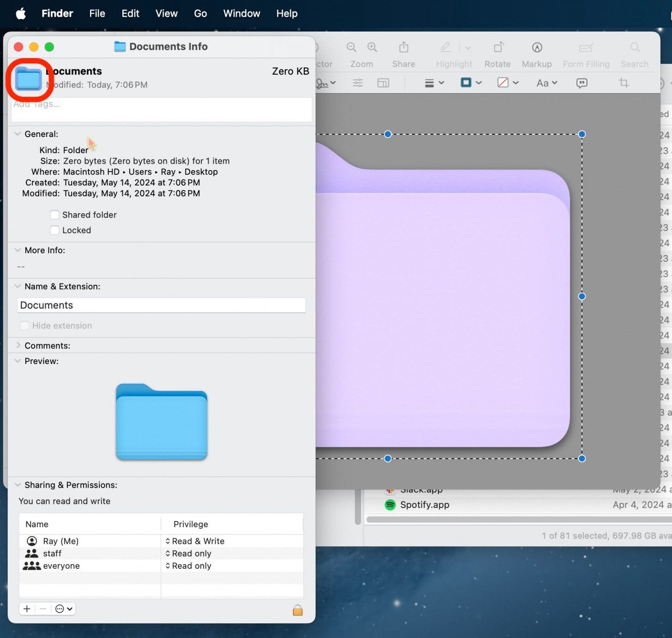Image resolution: width=672 pixels, height=638 pixels.
Task: Click the adjust color sliders icon
Action: [x=358, y=83]
